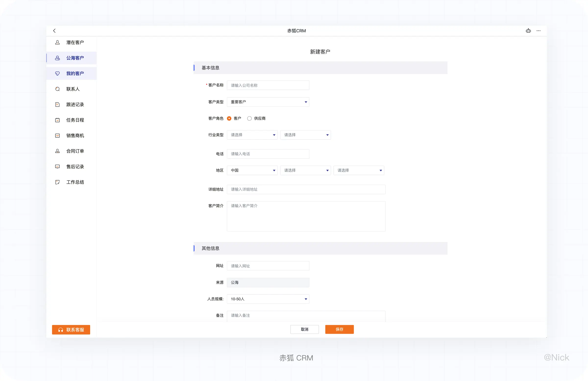This screenshot has width=588, height=381.
Task: Click the 联系人 sidebar icon
Action: (x=57, y=89)
